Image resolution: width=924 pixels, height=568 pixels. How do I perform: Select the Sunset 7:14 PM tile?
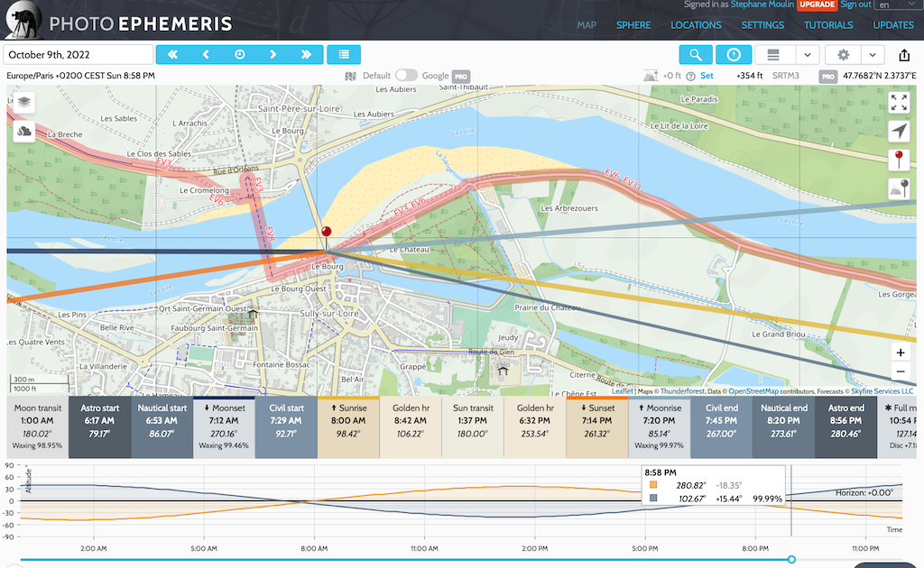[597, 427]
